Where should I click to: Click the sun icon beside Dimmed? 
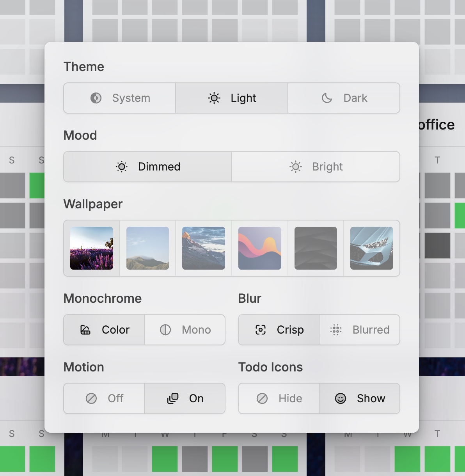tap(122, 167)
